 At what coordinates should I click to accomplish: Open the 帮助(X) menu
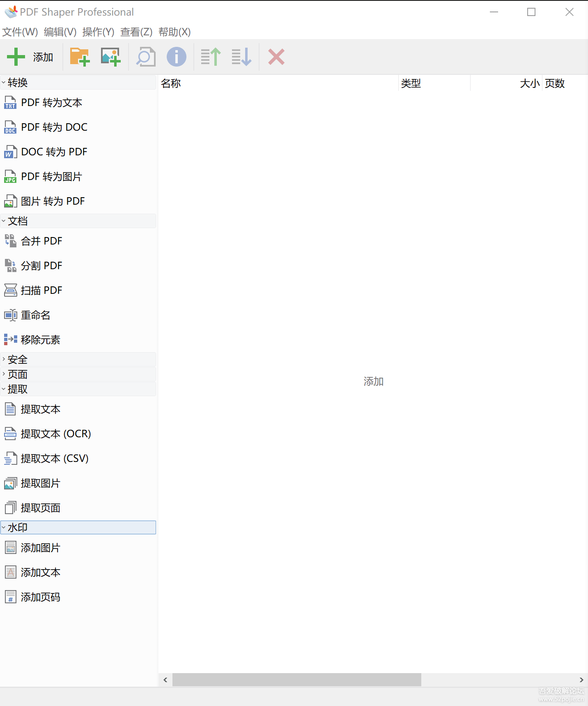pyautogui.click(x=175, y=32)
